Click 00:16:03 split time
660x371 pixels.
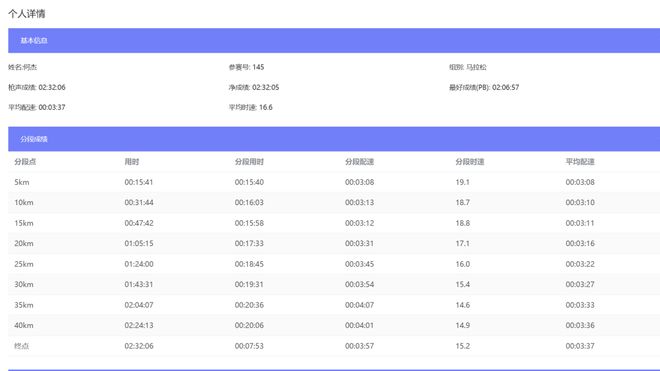[x=249, y=203]
